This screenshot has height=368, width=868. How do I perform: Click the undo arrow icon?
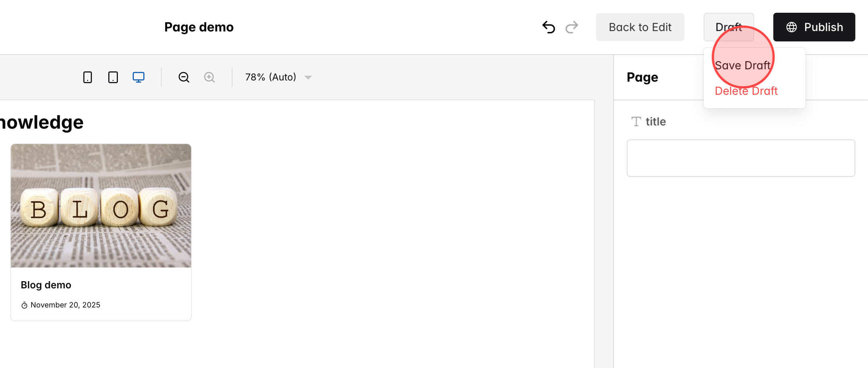548,27
